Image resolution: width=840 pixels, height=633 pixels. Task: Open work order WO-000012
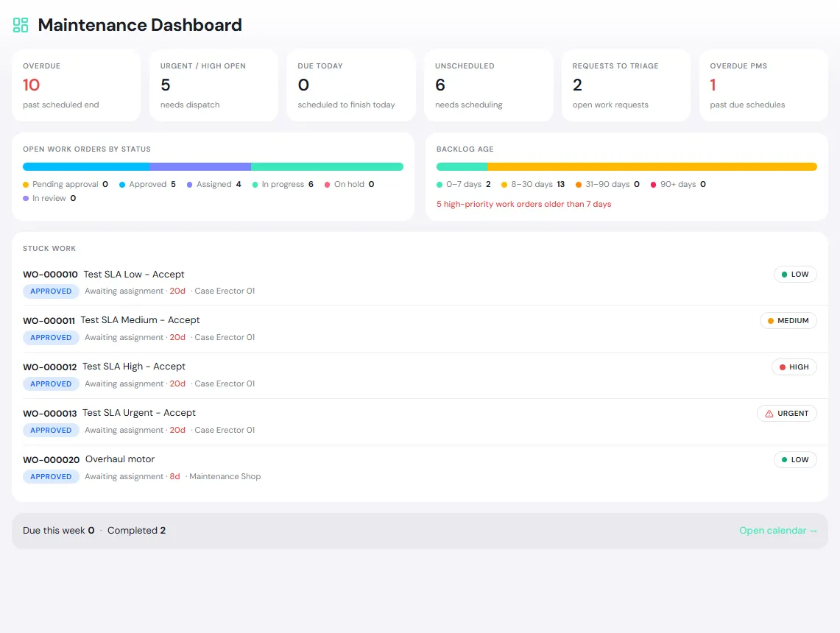[420, 375]
